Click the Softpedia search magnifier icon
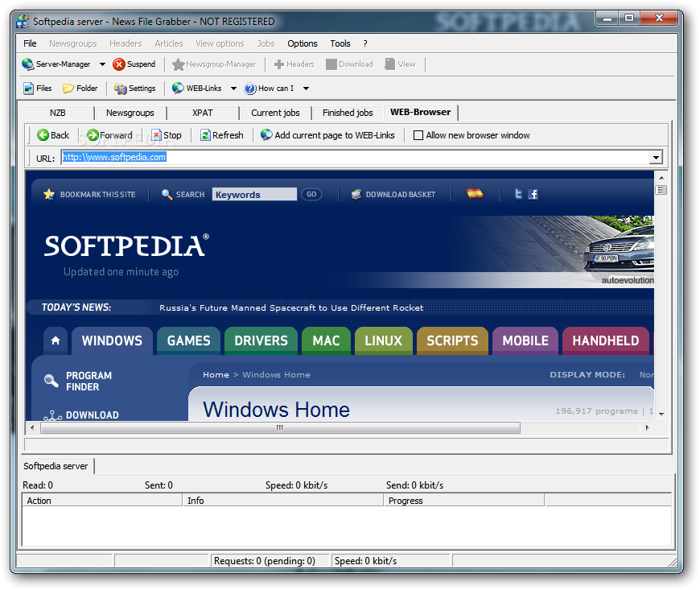The height and width of the screenshot is (590, 700). 167,194
